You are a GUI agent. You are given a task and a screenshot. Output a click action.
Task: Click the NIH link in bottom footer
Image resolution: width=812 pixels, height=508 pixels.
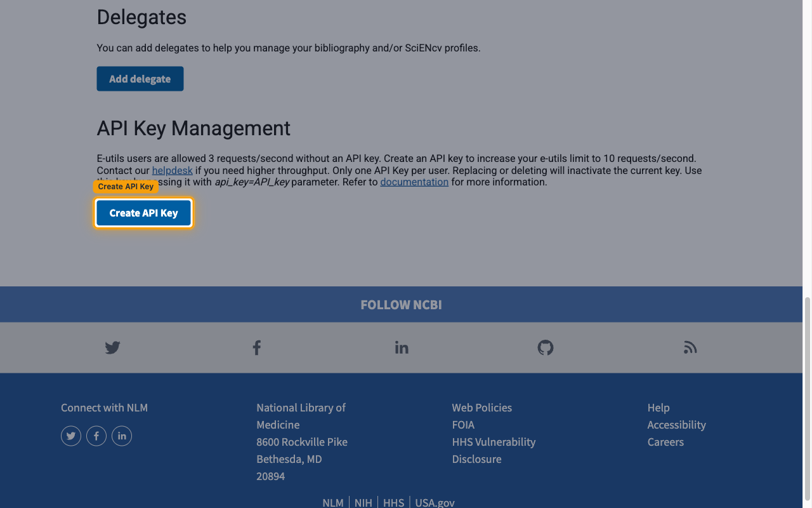[x=363, y=502]
